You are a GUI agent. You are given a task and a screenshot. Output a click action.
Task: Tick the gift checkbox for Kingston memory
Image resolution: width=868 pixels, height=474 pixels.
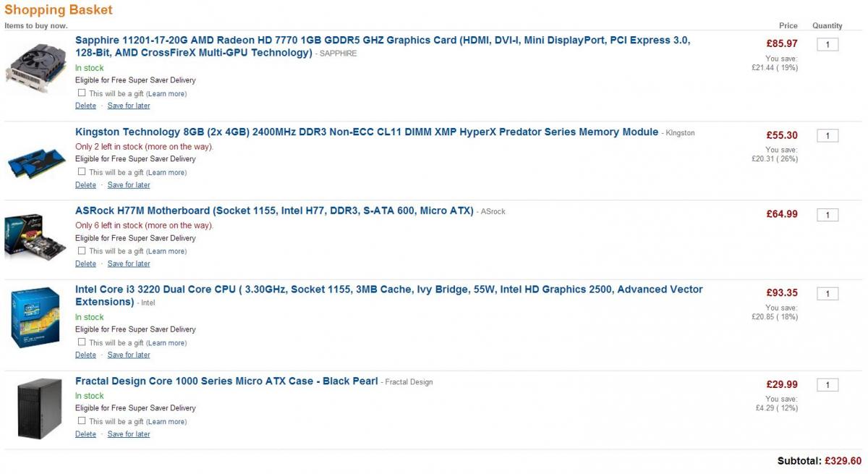[x=82, y=172]
